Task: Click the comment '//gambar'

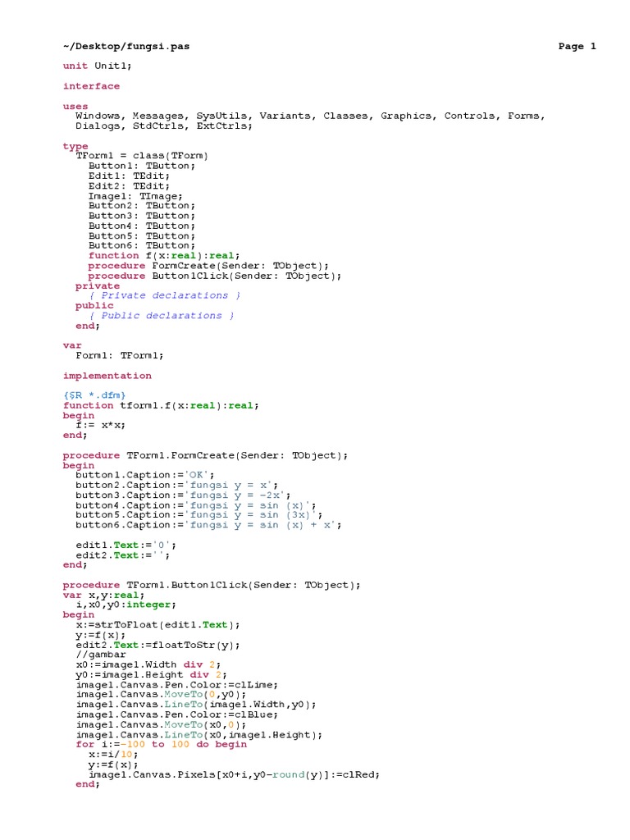Action: pyautogui.click(x=101, y=655)
